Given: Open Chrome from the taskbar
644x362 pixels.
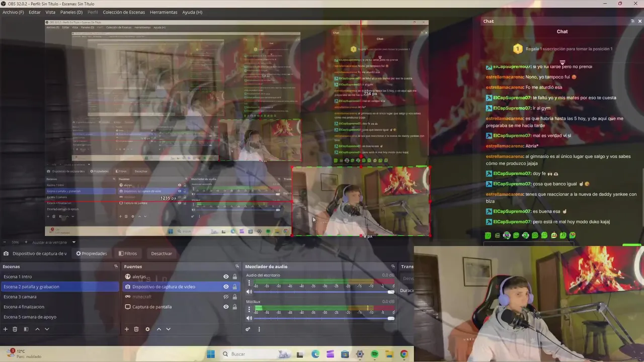Looking at the screenshot, I should (404, 354).
